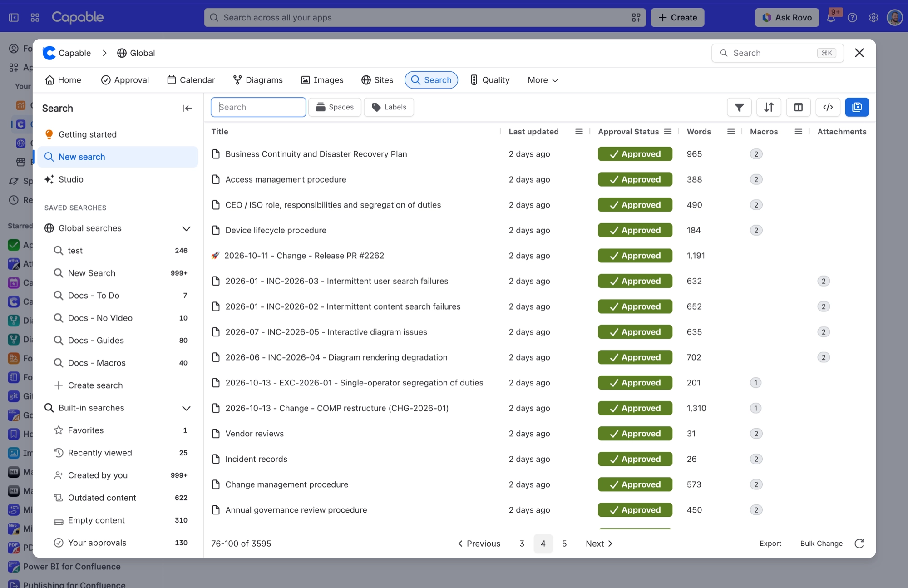Select the Quality tab
The image size is (908, 588).
(x=490, y=80)
